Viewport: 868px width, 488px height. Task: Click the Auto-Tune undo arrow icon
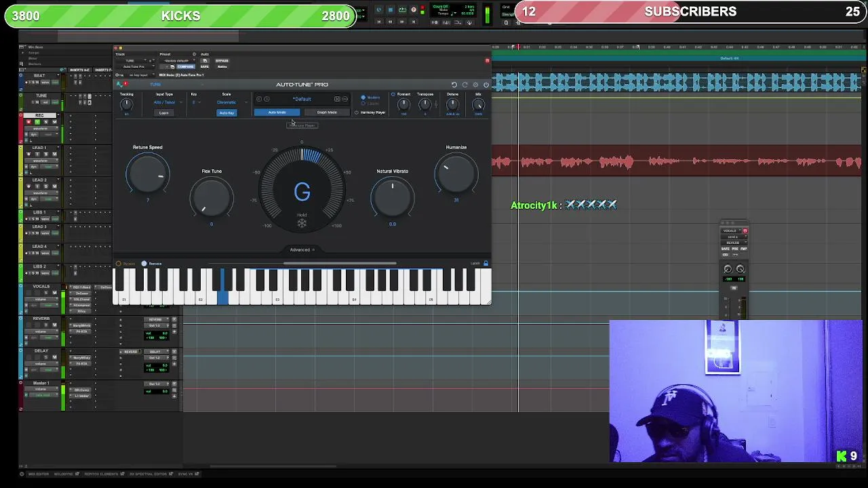click(454, 85)
